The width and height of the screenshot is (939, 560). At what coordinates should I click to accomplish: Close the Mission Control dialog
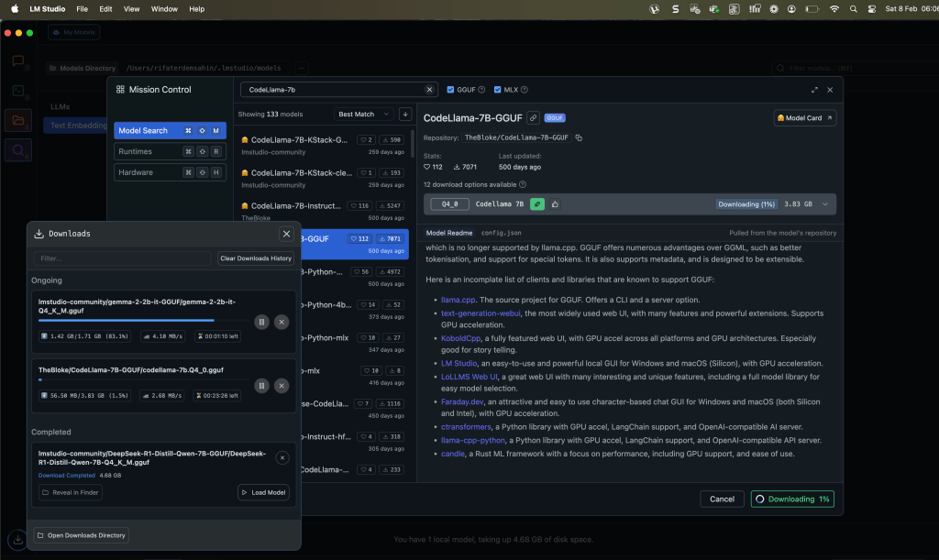click(830, 90)
